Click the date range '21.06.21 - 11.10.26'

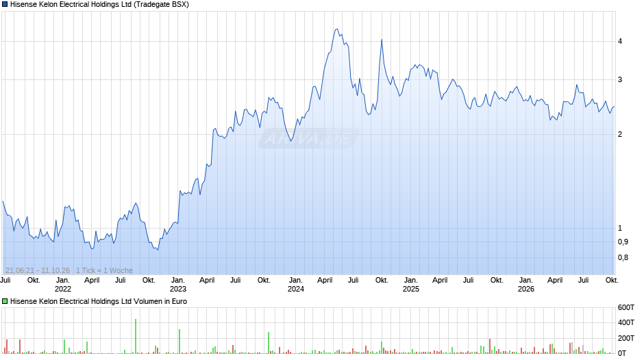[x=38, y=270]
